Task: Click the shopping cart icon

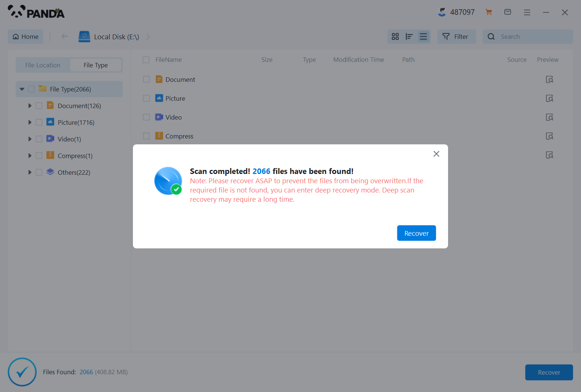Action: coord(489,12)
